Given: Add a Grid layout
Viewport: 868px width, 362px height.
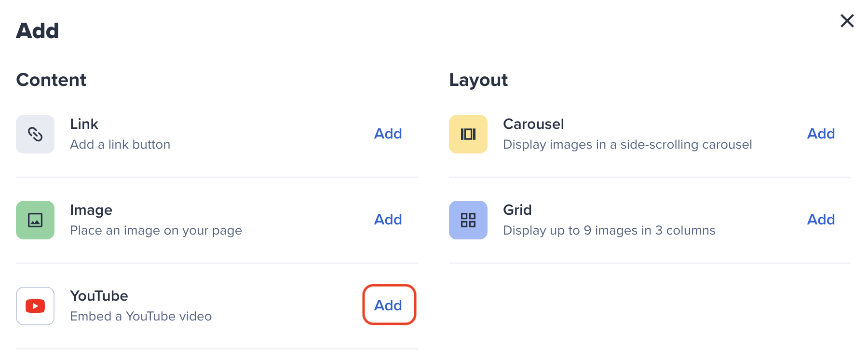Looking at the screenshot, I should click(x=821, y=220).
